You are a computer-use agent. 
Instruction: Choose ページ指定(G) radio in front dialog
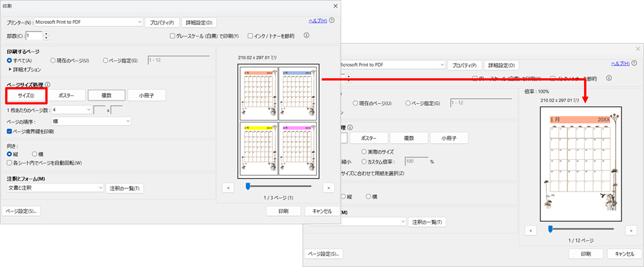coord(106,61)
